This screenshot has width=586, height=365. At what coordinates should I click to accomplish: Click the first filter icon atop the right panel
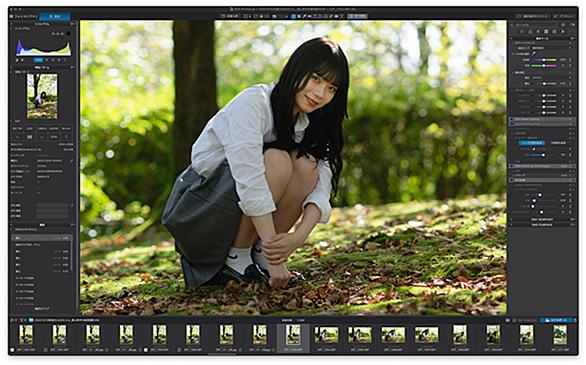click(522, 32)
